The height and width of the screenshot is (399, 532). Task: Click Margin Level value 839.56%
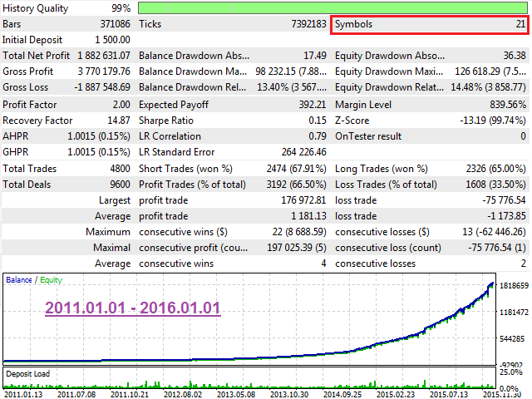click(508, 105)
